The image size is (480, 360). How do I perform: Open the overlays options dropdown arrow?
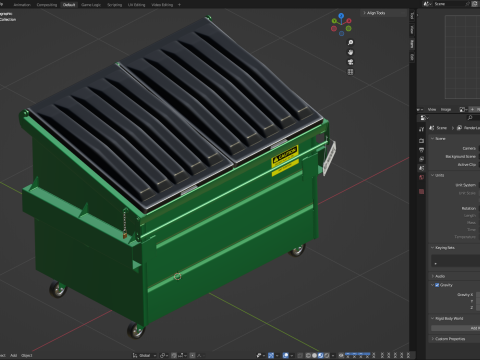click(292, 355)
